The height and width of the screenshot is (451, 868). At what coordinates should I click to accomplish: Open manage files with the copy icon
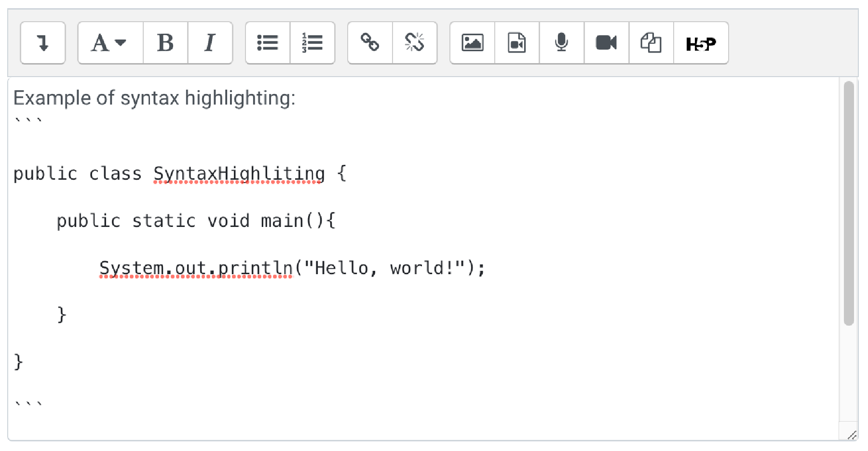pyautogui.click(x=651, y=43)
